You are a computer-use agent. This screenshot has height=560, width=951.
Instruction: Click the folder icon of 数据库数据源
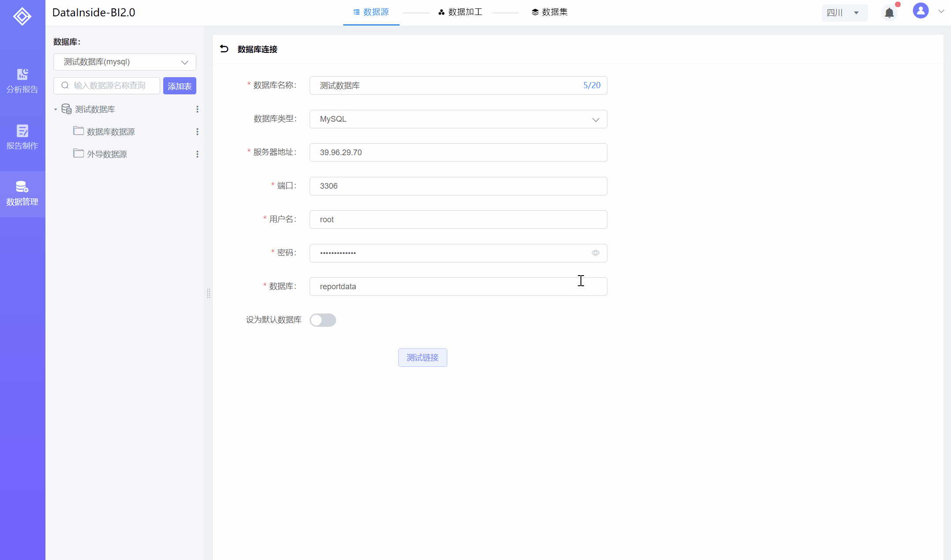(79, 131)
